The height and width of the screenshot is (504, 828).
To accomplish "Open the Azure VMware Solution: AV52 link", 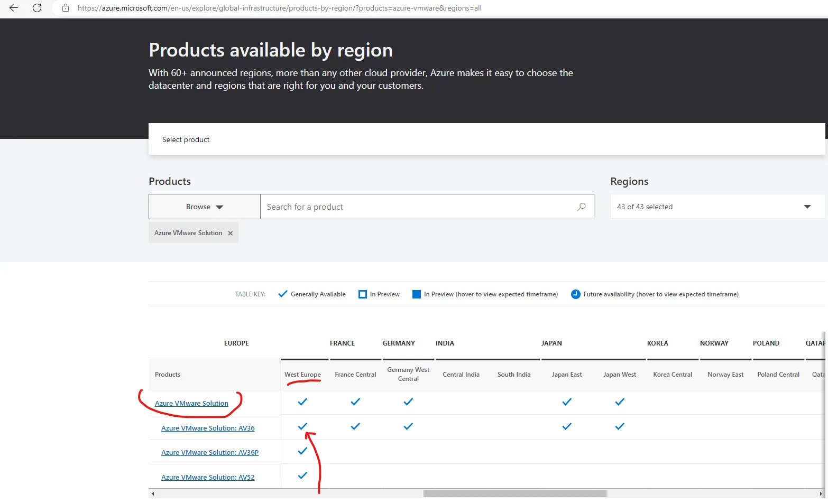I will coord(208,478).
